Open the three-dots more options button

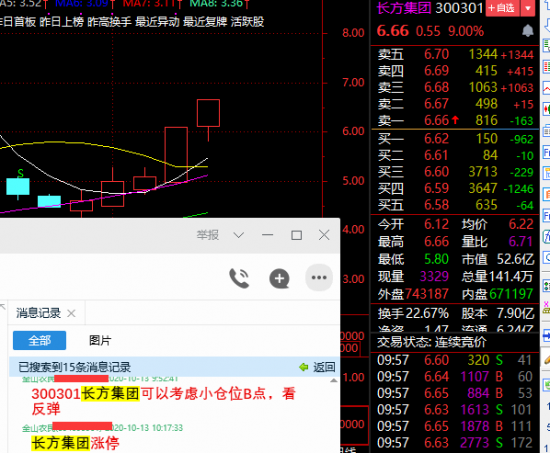pyautogui.click(x=319, y=278)
